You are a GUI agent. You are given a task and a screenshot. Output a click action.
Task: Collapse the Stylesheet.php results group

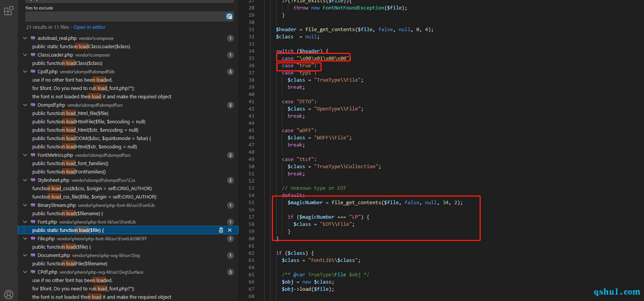(x=25, y=180)
